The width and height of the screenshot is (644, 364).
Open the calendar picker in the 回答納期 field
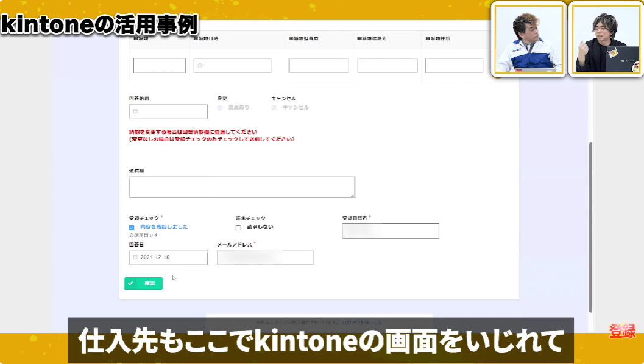pyautogui.click(x=135, y=111)
